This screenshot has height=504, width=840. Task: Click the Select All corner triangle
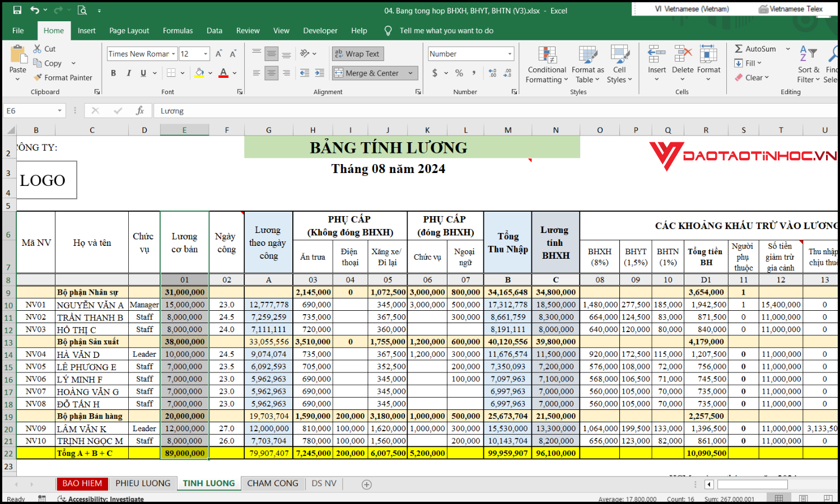click(x=10, y=130)
